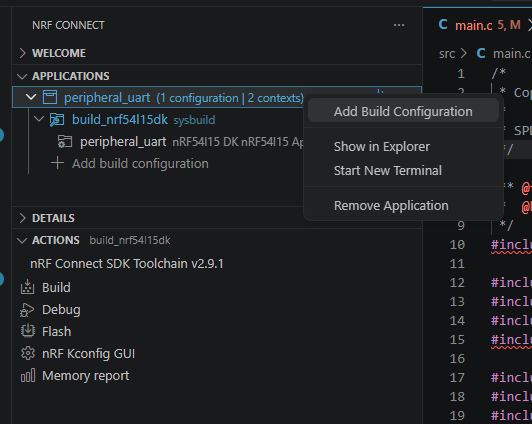The width and height of the screenshot is (532, 424).
Task: Choose Add Build Configuration from context menu
Action: coord(403,111)
